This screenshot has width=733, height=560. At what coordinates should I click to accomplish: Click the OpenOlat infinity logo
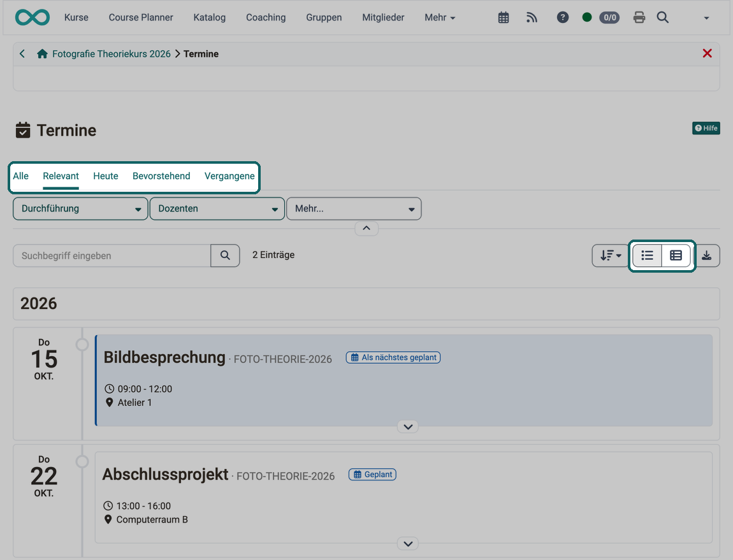click(x=33, y=17)
